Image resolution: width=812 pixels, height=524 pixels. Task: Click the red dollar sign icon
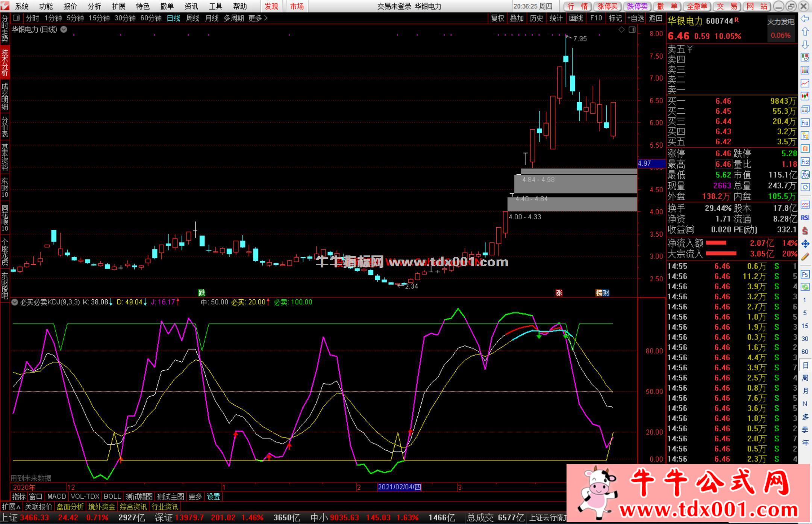[805, 231]
